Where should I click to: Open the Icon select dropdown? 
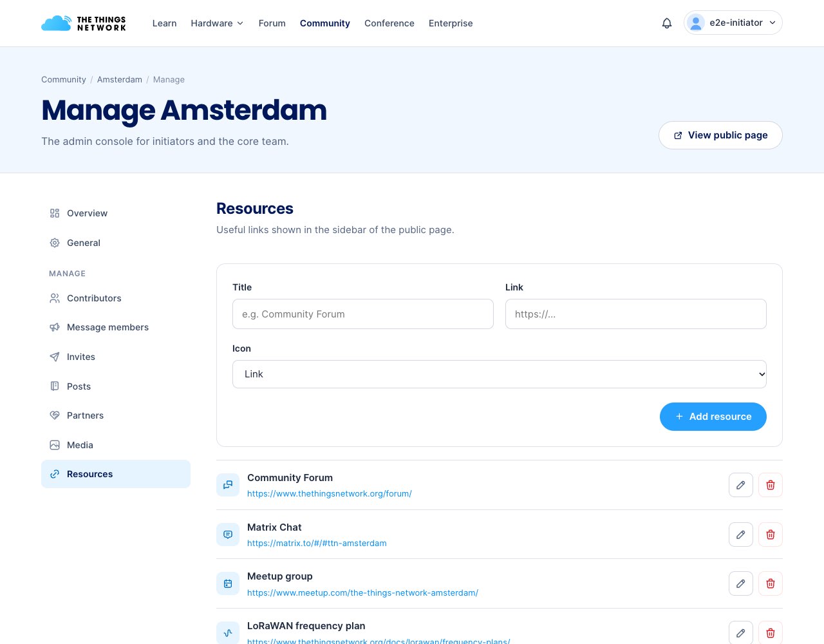tap(500, 374)
